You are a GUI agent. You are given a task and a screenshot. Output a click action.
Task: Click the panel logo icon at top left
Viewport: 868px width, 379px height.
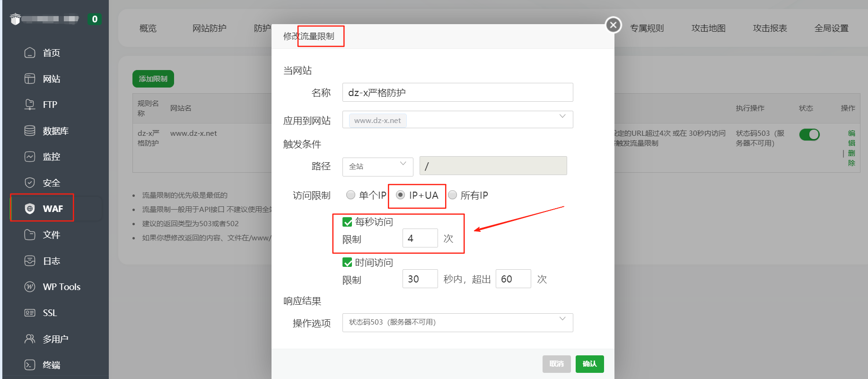(x=15, y=19)
